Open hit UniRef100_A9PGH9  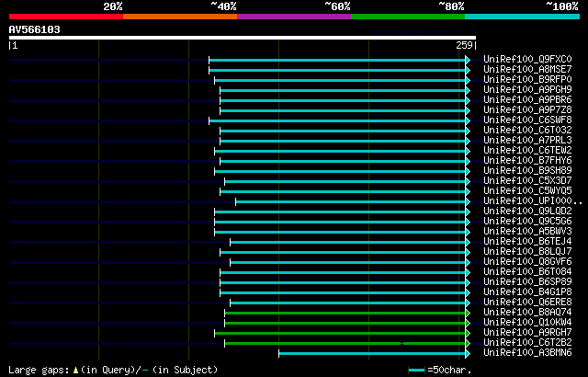tap(527, 90)
